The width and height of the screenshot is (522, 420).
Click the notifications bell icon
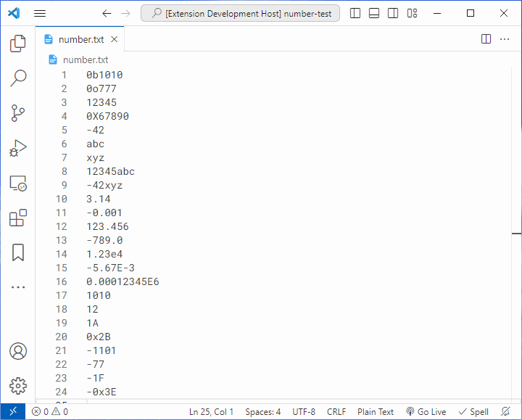[505, 412]
